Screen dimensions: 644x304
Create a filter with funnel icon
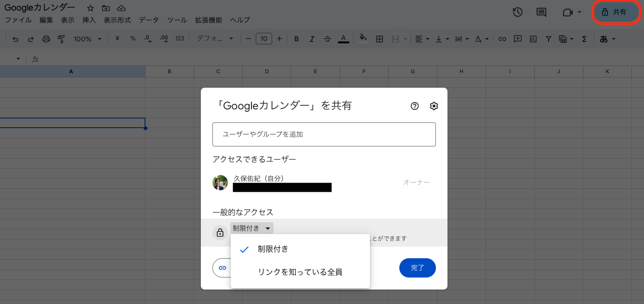tap(548, 39)
